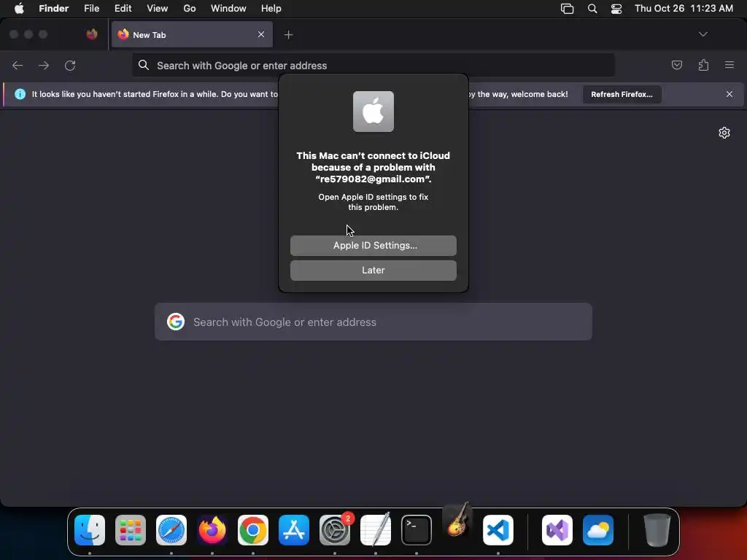Open the new tab personalize gear icon

tap(724, 133)
